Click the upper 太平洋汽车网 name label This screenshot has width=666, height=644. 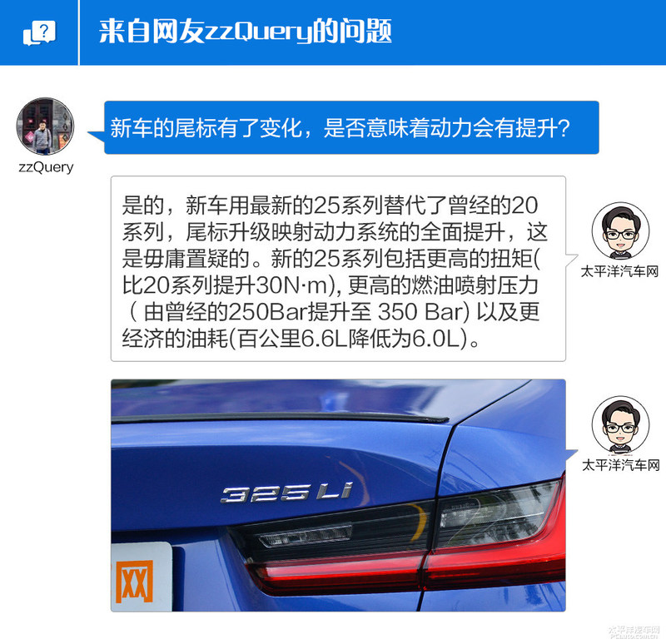coord(619,271)
